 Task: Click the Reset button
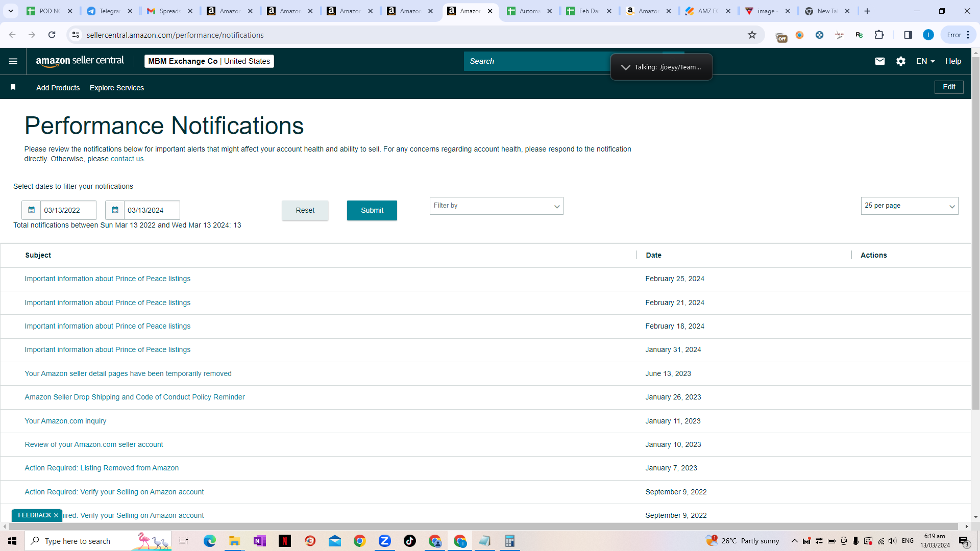click(x=305, y=210)
